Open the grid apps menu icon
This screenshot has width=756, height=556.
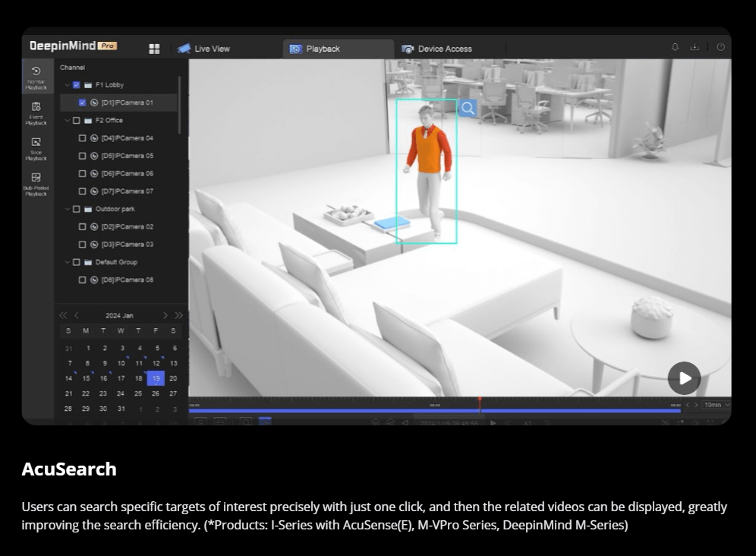pyautogui.click(x=154, y=49)
